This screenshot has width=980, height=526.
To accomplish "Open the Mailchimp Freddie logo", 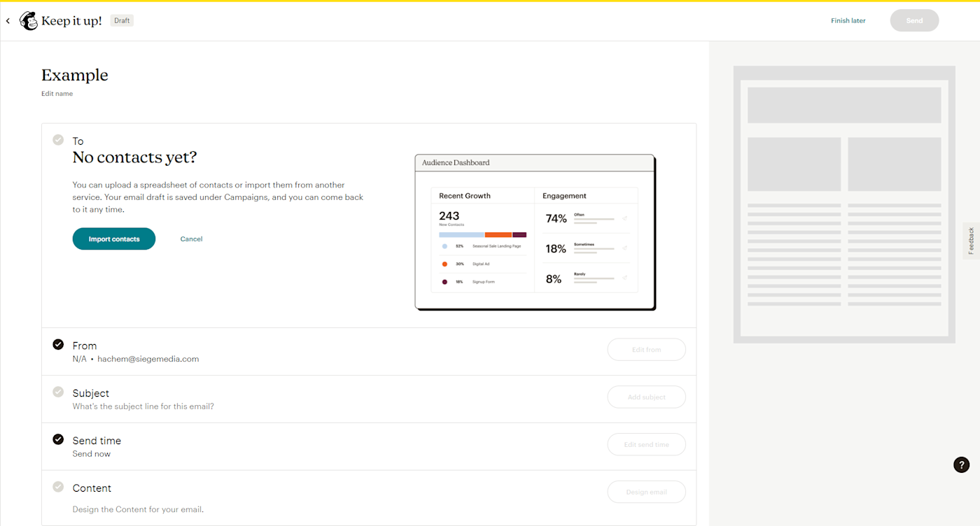I will (x=29, y=21).
